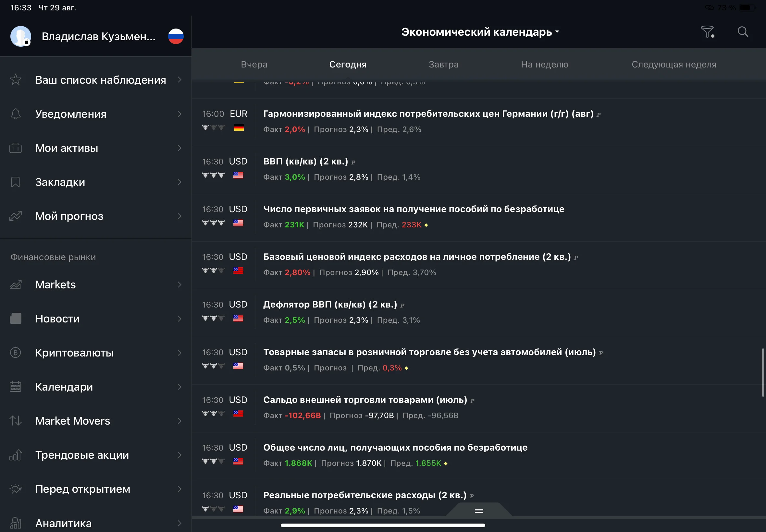Tap the German flag in EUR row
This screenshot has width=766, height=532.
coord(239,127)
